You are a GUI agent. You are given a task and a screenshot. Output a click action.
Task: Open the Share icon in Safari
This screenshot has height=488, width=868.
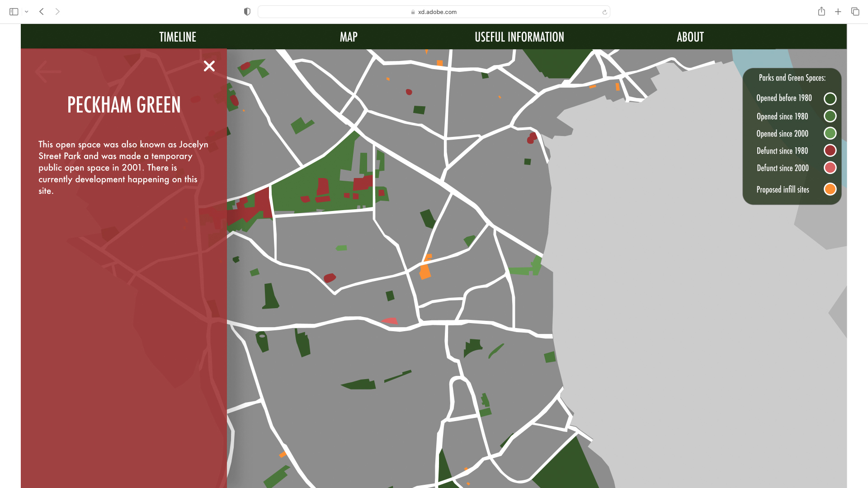pos(821,12)
